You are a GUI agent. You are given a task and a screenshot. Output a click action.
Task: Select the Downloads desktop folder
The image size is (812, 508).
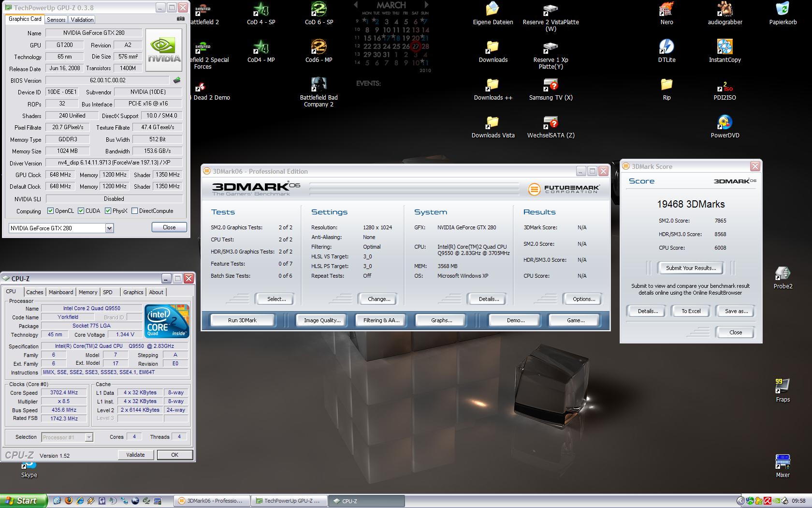click(493, 51)
